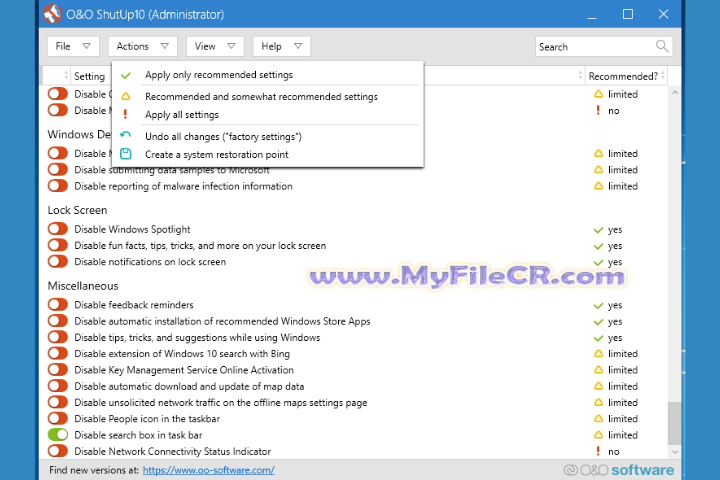Toggle Disable notifications on lock screen switch
720x480 pixels.
point(58,261)
